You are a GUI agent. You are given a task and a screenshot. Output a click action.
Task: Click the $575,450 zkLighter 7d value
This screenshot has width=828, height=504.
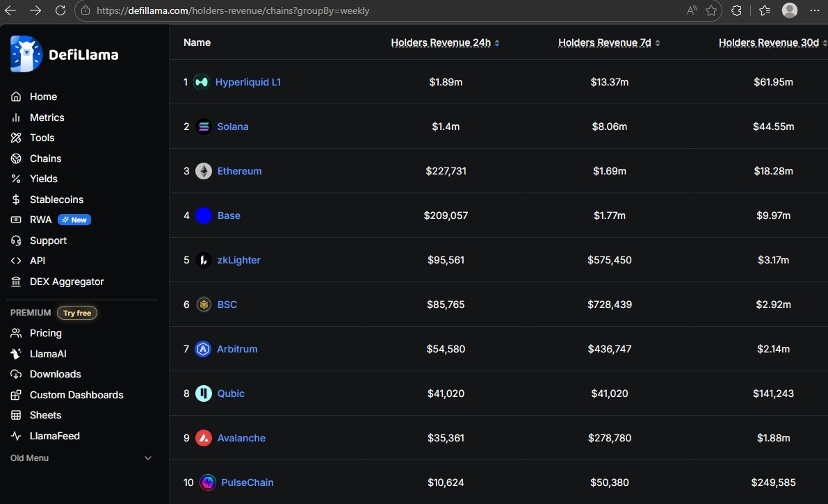coord(610,260)
